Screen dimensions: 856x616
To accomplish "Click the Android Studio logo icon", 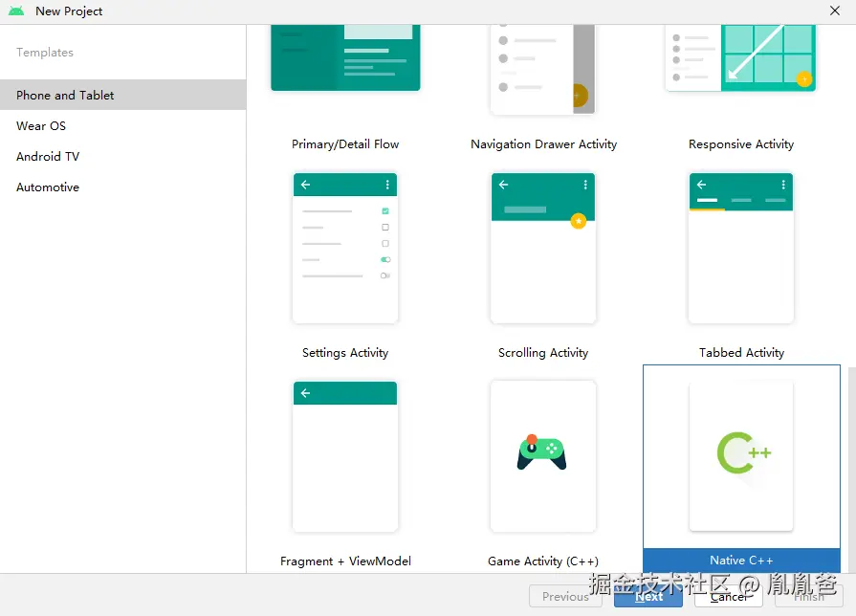I will click(16, 11).
